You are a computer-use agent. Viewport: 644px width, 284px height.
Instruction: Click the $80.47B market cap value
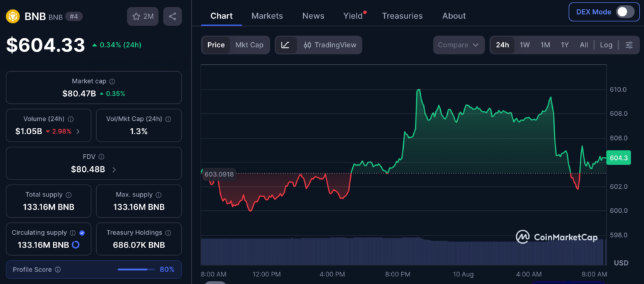click(x=79, y=94)
